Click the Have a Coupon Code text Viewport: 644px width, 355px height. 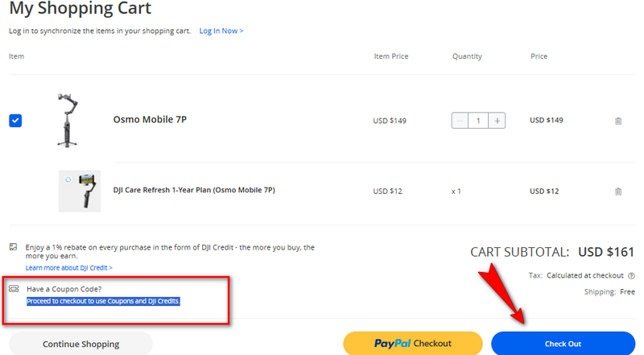[x=64, y=289]
